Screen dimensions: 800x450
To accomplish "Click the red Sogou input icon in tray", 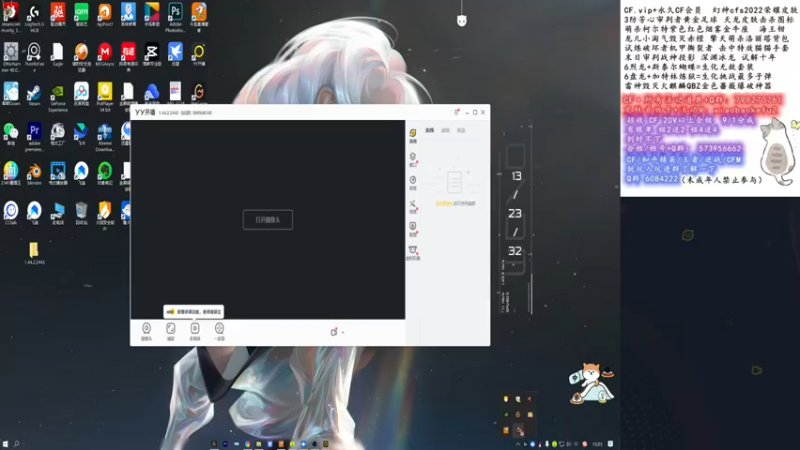I will pyautogui.click(x=585, y=444).
